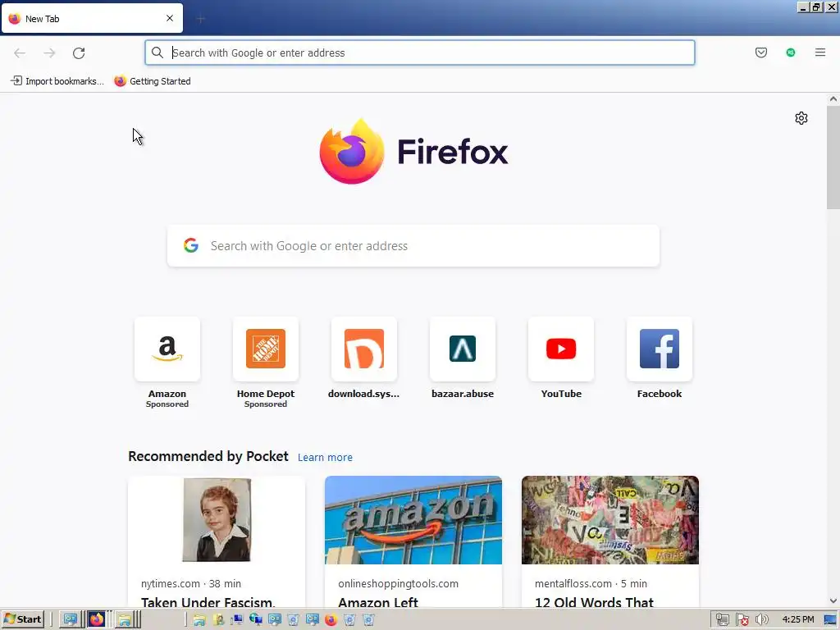Click the page's Google search box
The width and height of the screenshot is (840, 630).
(x=413, y=245)
